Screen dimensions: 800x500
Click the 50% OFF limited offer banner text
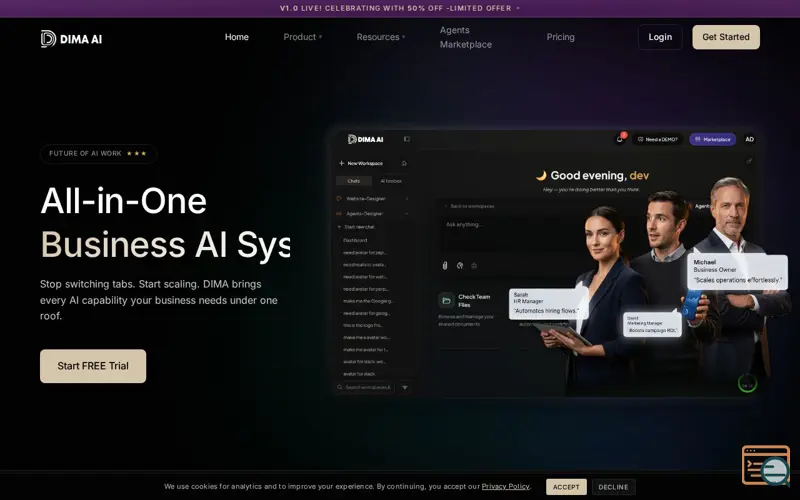point(395,8)
